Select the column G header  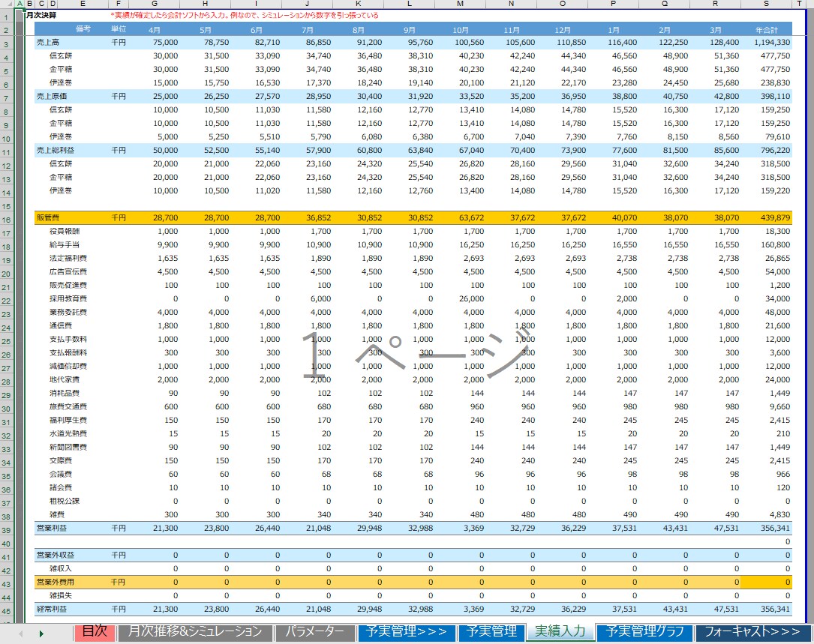pos(155,4)
